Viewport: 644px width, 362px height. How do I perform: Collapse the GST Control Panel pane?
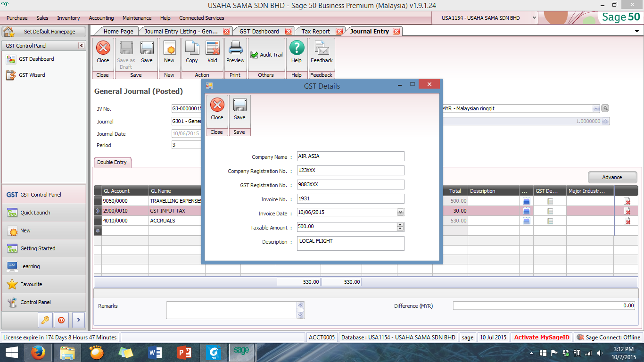point(81,46)
